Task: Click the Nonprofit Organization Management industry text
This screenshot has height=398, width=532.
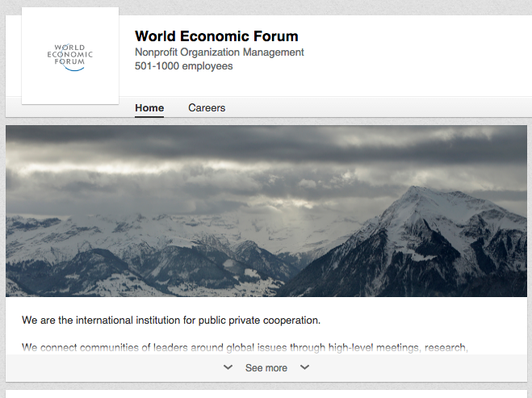Action: [x=220, y=52]
